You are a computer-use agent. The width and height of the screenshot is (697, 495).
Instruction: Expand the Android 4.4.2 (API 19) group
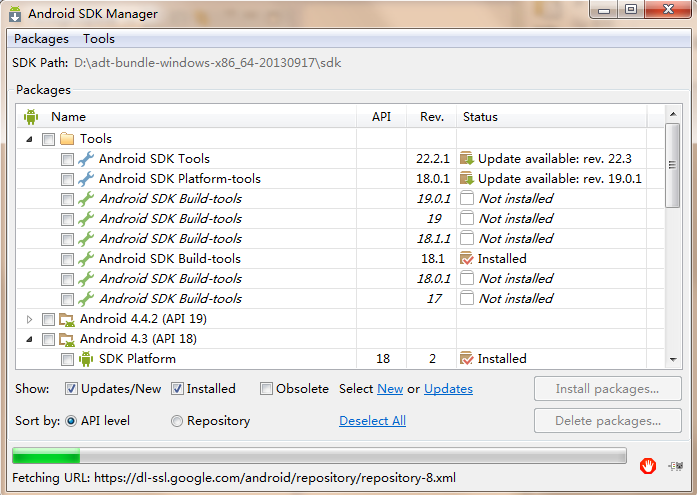[29, 319]
